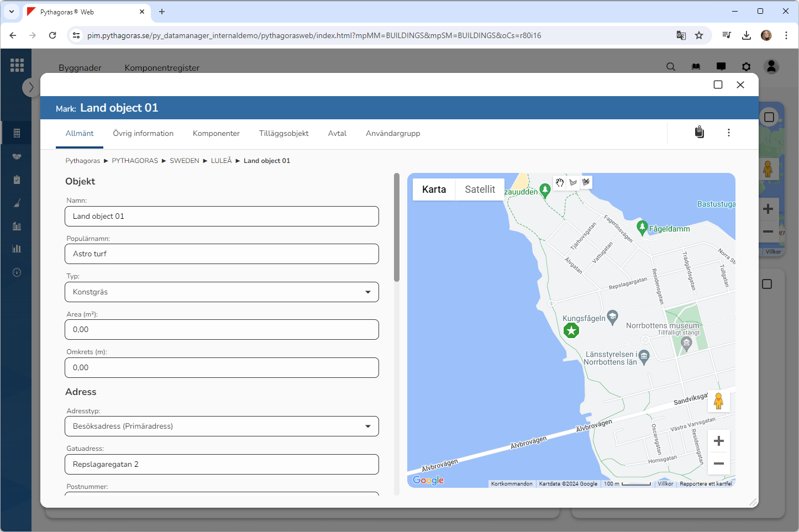This screenshot has width=799, height=532.
Task: Click the form's vertical scrollbar
Action: pyautogui.click(x=396, y=228)
